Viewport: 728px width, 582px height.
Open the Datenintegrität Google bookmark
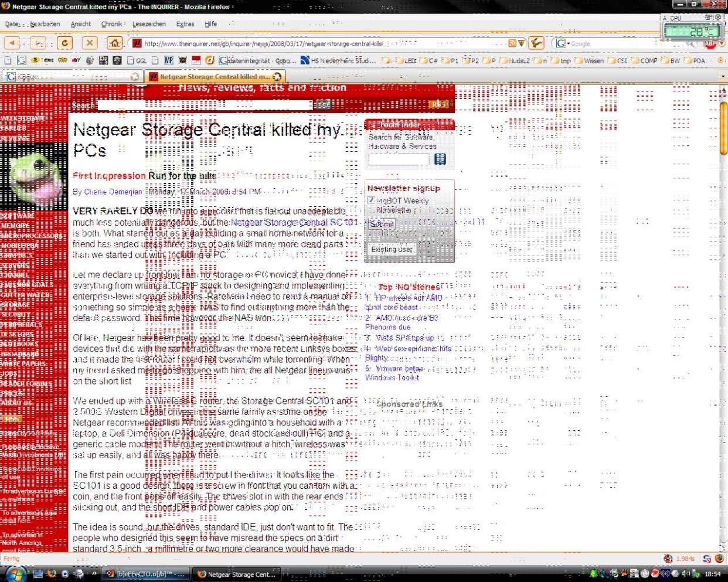click(x=258, y=60)
